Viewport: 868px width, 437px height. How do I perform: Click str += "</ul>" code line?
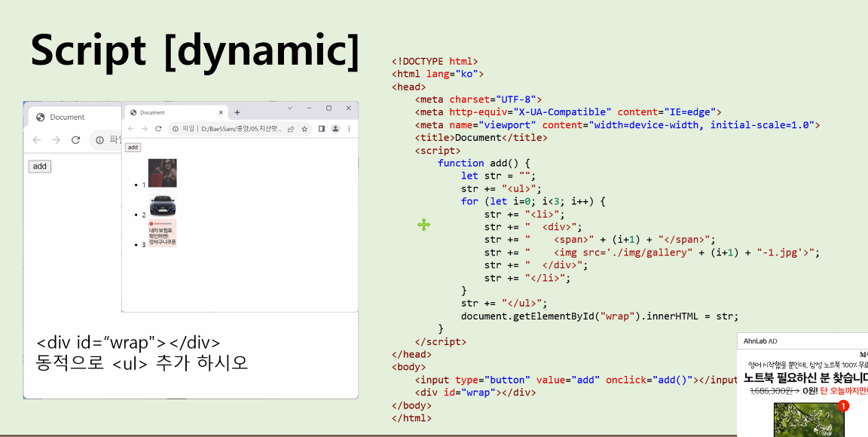click(x=504, y=303)
